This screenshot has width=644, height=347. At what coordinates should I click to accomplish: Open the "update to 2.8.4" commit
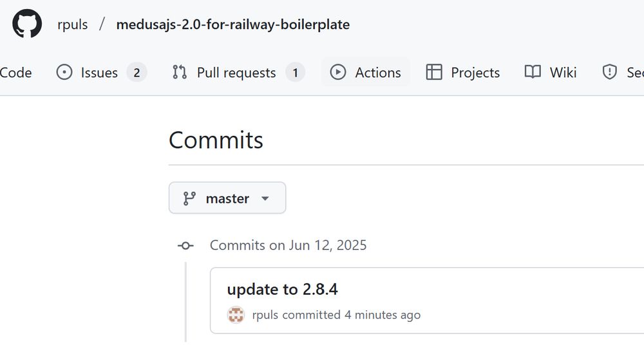(282, 289)
